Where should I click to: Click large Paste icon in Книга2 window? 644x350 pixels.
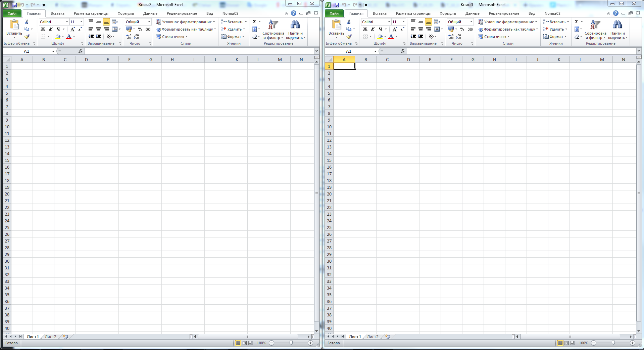coord(14,25)
